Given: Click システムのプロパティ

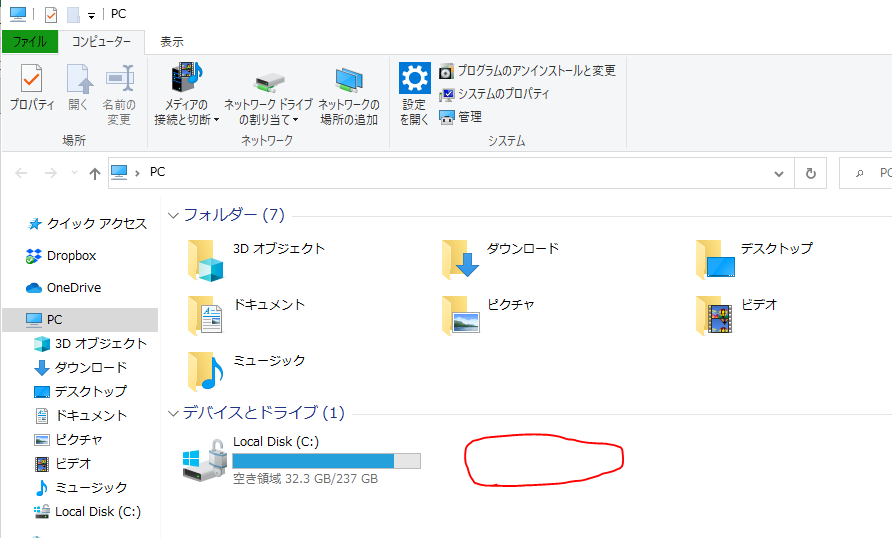Looking at the screenshot, I should [x=494, y=94].
